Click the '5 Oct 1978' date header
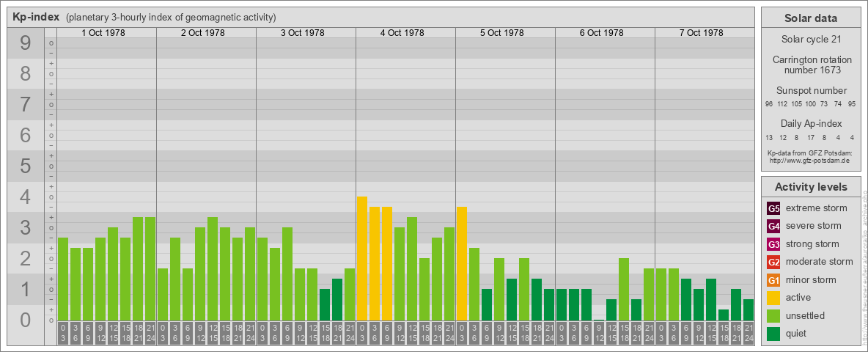 click(x=501, y=33)
